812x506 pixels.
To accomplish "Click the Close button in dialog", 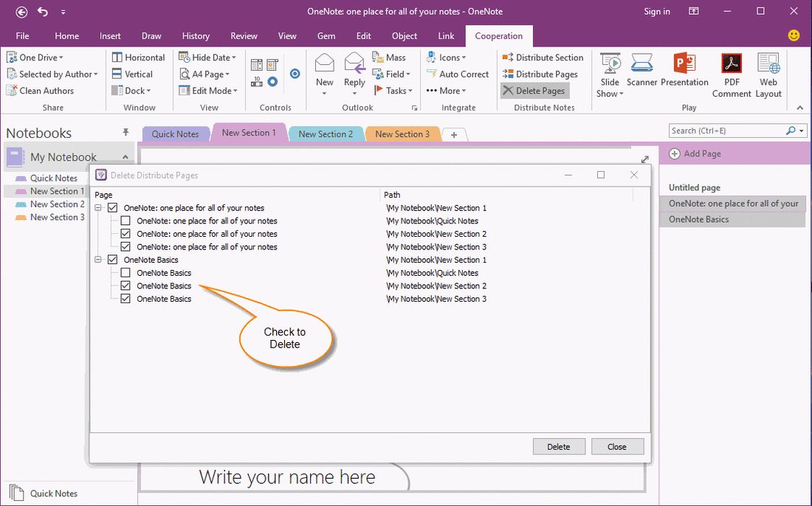I will pyautogui.click(x=617, y=446).
